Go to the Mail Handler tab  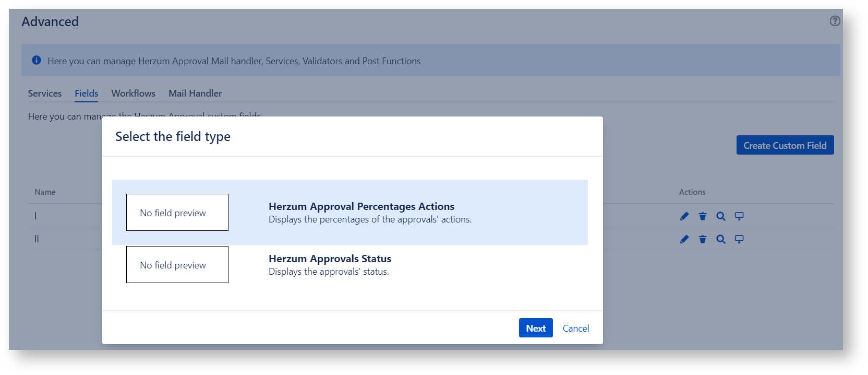195,93
